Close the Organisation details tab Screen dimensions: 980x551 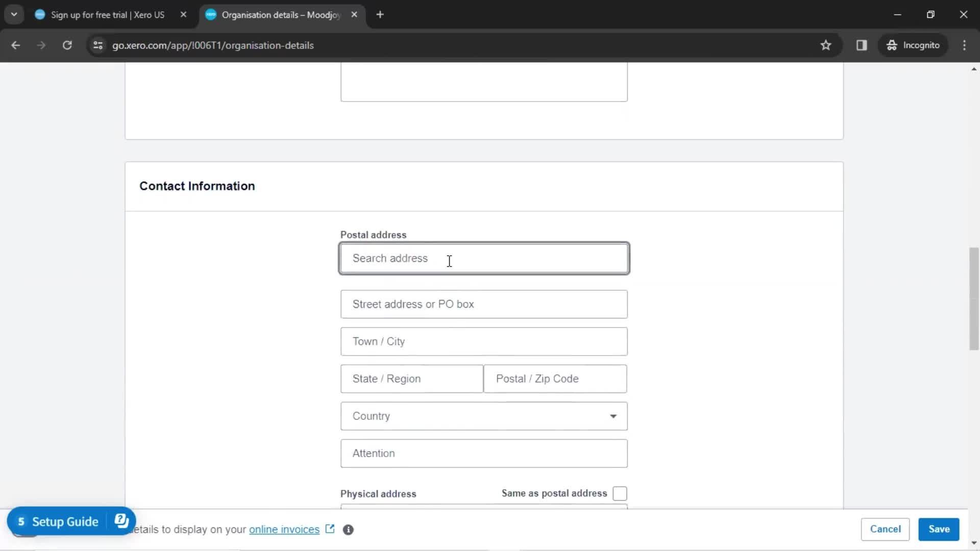coord(354,15)
